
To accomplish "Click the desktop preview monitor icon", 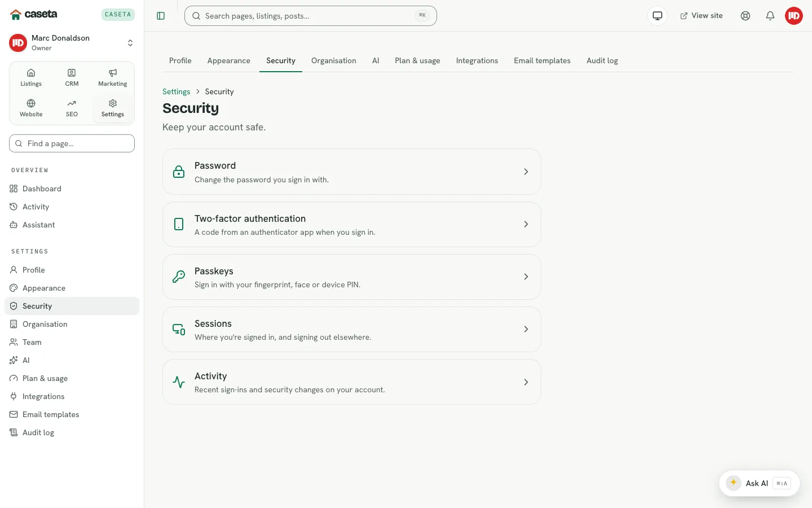I will point(657,16).
